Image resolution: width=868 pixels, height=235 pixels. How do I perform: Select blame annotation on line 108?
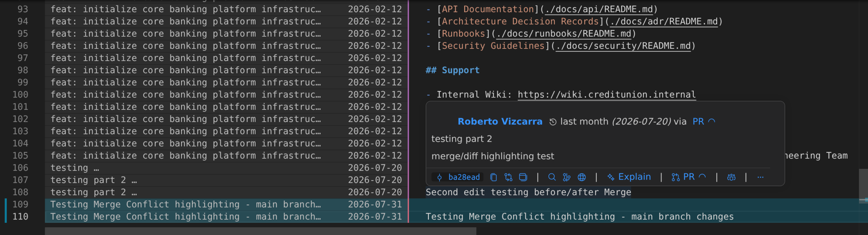click(x=226, y=192)
